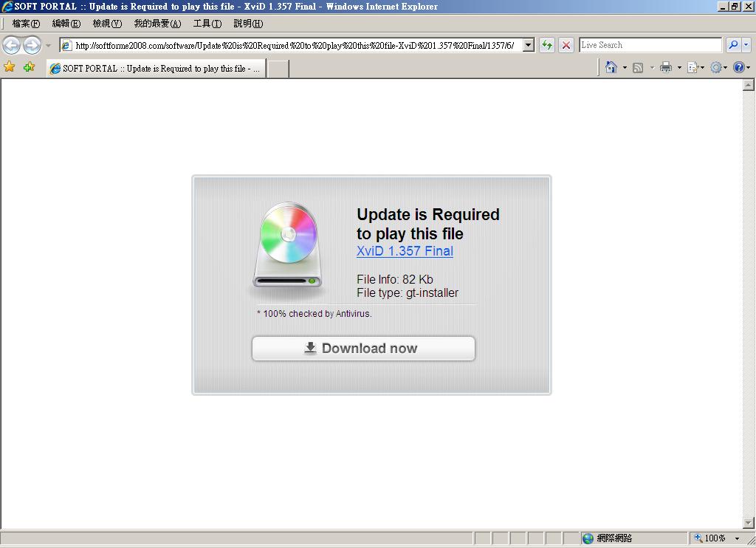This screenshot has height=548, width=756.
Task: Click the scrollbar down arrow
Action: point(749,522)
